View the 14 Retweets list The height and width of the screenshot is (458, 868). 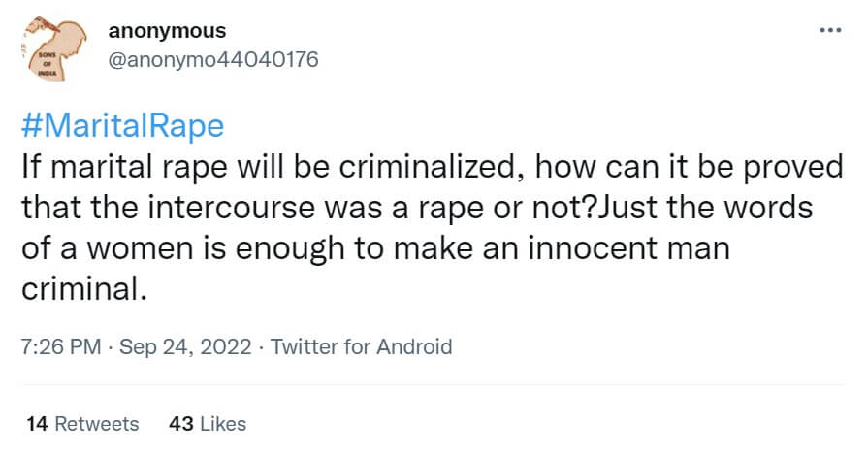pos(83,424)
